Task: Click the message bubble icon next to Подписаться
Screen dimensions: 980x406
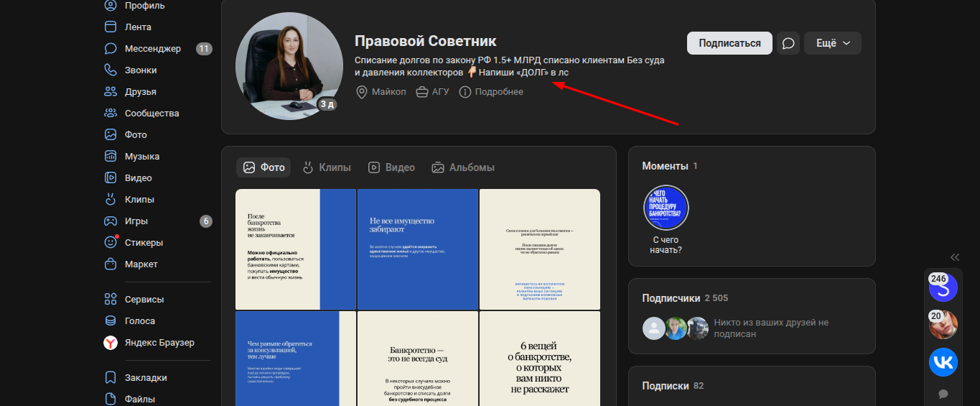Action: click(788, 43)
